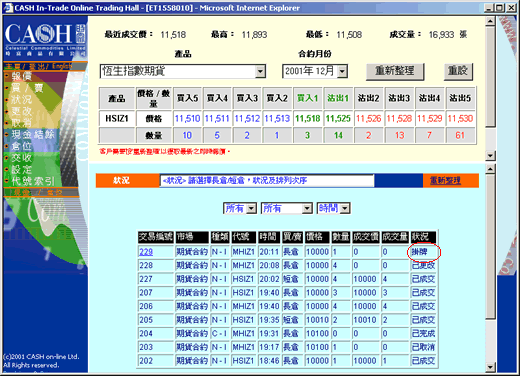Click quote frame scrollbar up arrow

[490, 22]
